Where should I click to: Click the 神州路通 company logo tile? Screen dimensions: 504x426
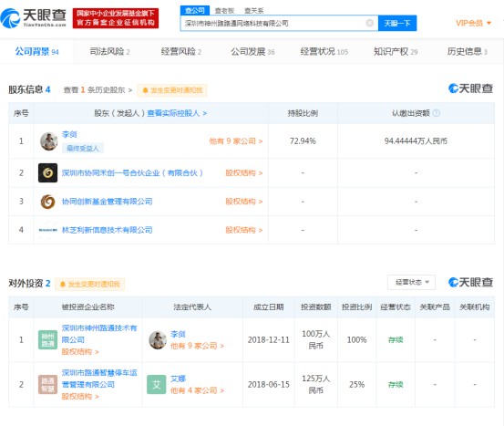[47, 339]
